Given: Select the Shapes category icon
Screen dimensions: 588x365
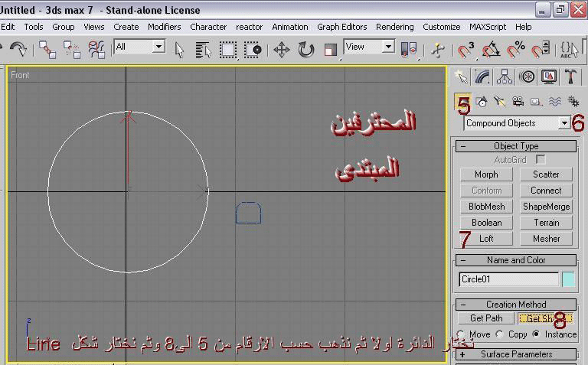Looking at the screenshot, I should point(482,102).
